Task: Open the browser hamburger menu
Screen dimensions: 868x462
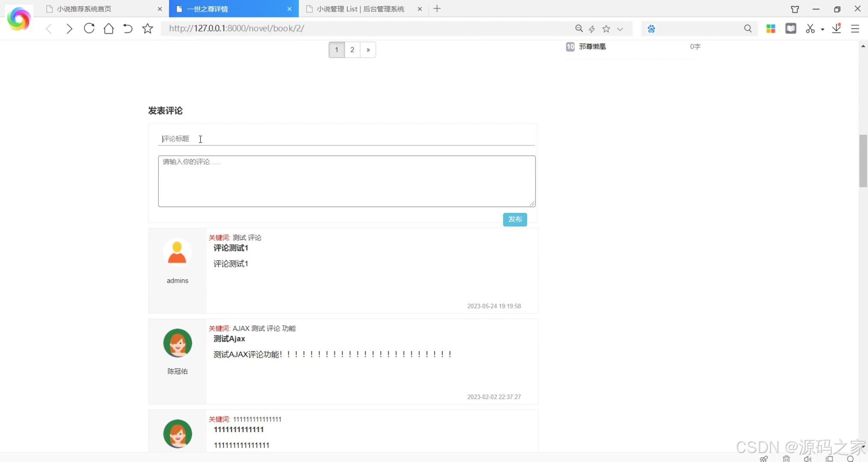Action: tap(855, 29)
